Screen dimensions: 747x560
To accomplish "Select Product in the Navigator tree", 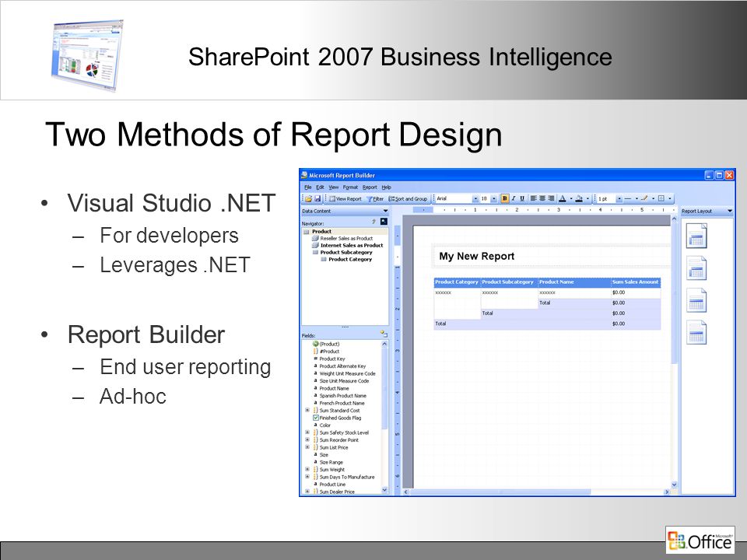I will coord(321,231).
